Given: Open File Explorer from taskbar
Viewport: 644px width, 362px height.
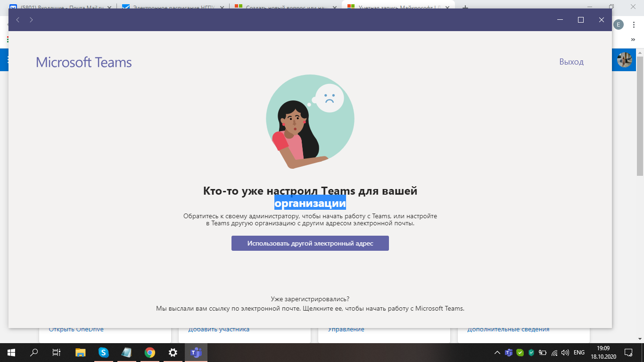Looking at the screenshot, I should (x=81, y=353).
